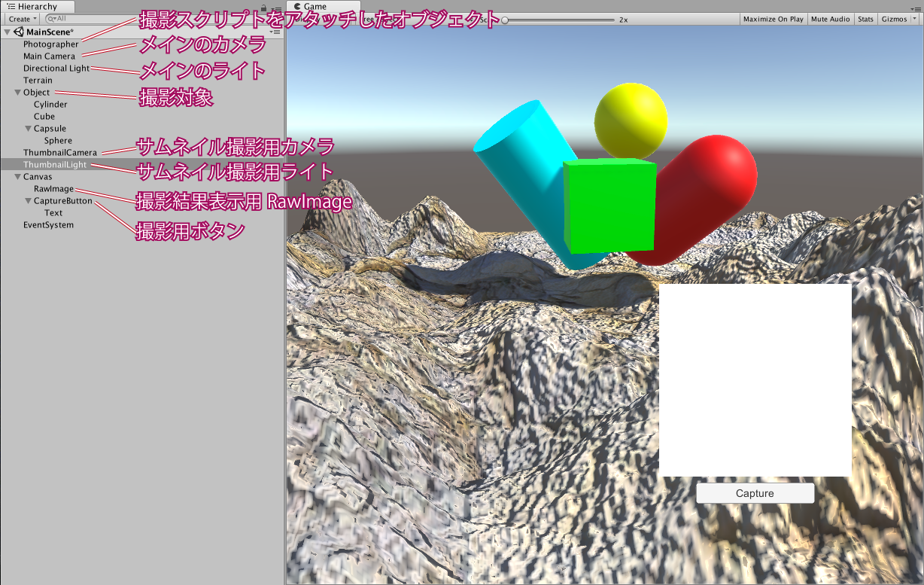Click the Hierarchy panel lock icon

(x=263, y=8)
